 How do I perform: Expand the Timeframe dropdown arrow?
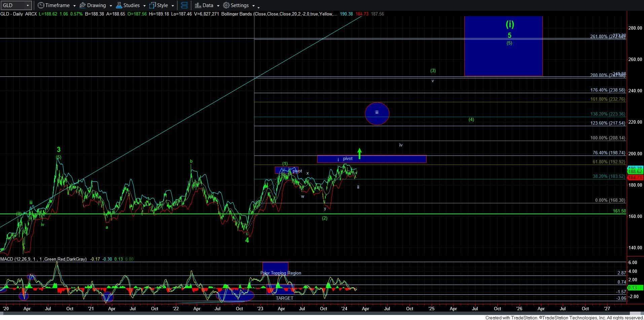tap(74, 6)
